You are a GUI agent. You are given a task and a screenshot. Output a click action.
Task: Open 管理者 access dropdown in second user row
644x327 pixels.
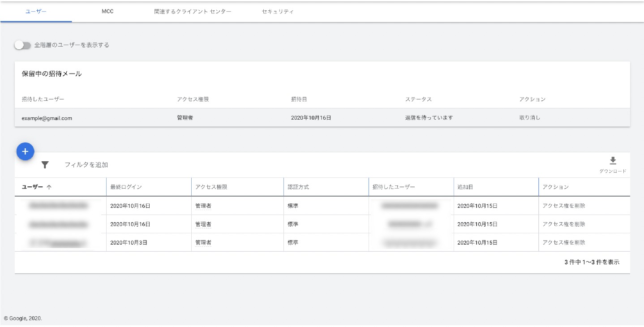(x=203, y=224)
